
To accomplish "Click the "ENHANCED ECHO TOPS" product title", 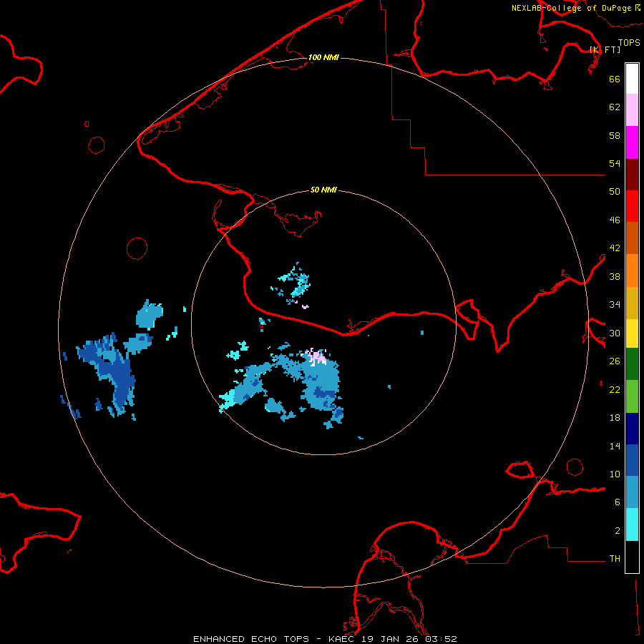I will [251, 639].
